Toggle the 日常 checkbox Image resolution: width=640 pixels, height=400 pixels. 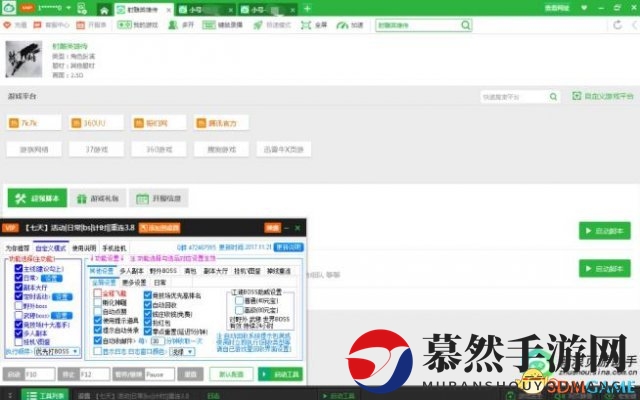18,278
